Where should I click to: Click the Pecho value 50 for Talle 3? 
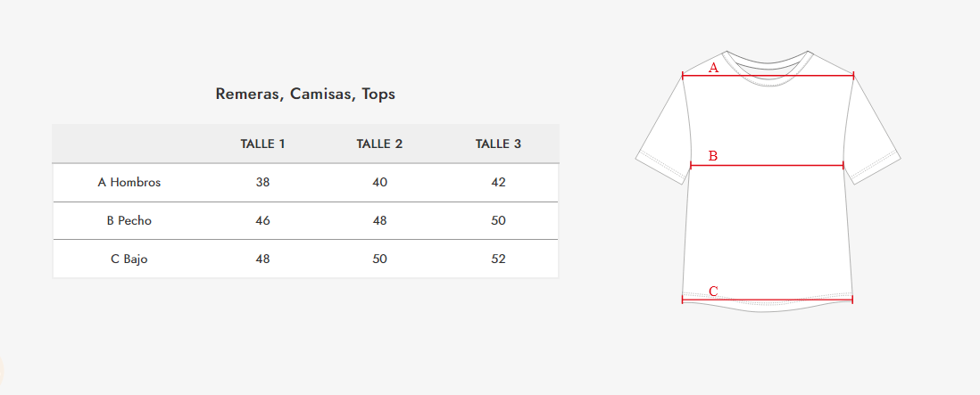pyautogui.click(x=498, y=221)
